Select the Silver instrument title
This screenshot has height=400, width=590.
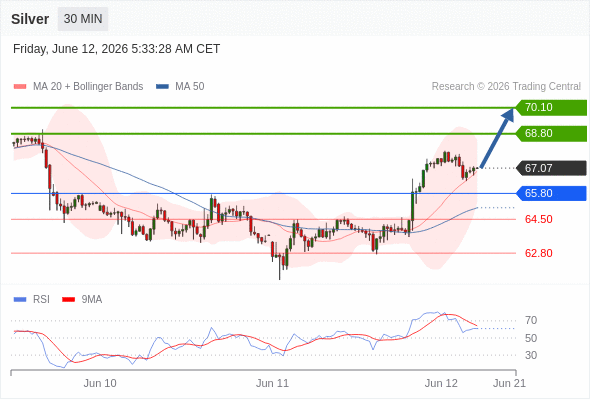(30, 19)
